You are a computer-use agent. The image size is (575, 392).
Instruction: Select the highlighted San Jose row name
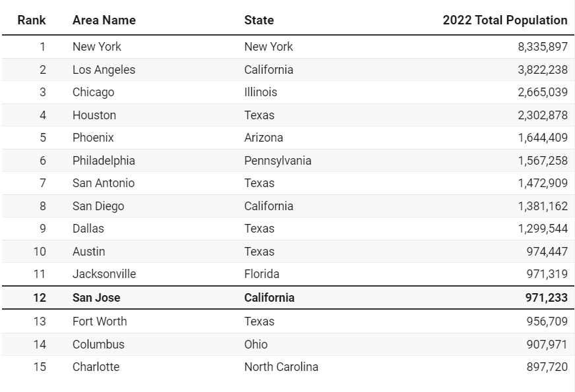click(x=96, y=298)
